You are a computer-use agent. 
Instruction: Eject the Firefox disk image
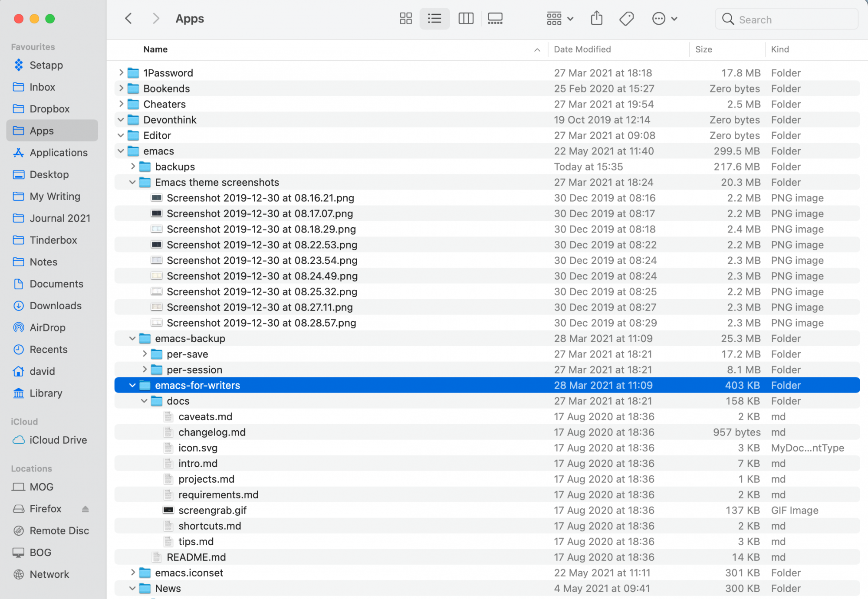[x=85, y=509]
